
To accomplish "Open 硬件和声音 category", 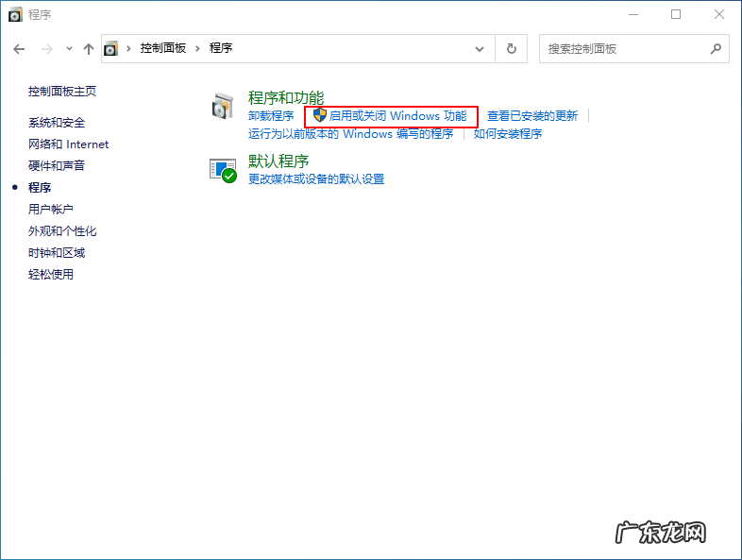I will pyautogui.click(x=57, y=165).
